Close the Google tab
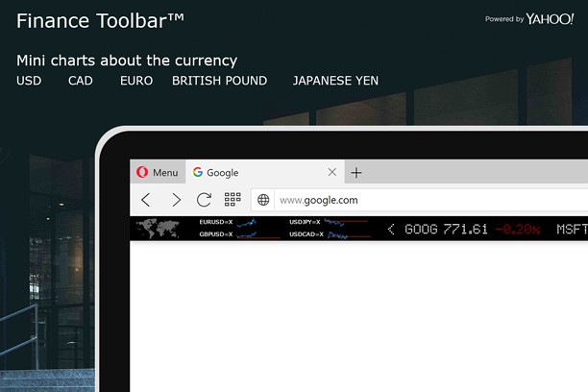The height and width of the screenshot is (392, 588). 331,172
